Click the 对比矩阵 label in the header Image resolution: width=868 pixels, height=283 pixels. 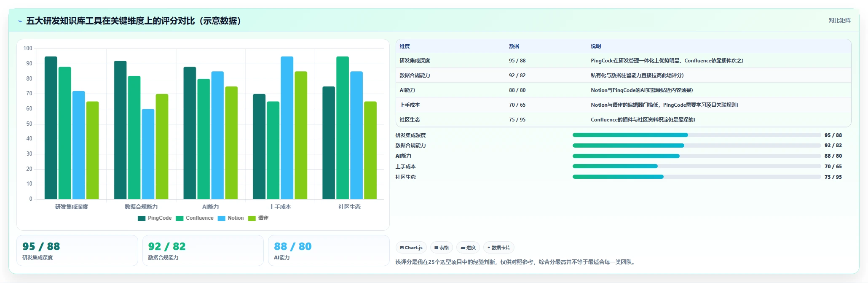click(839, 20)
